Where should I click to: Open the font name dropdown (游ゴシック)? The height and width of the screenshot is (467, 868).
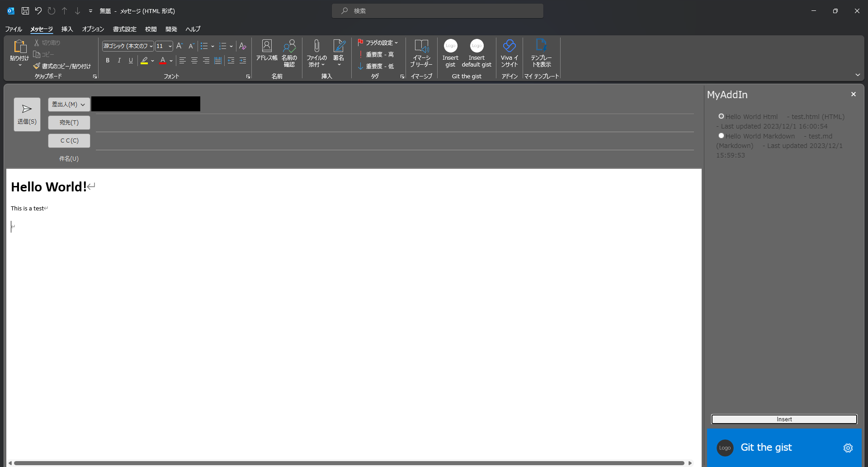(151, 46)
